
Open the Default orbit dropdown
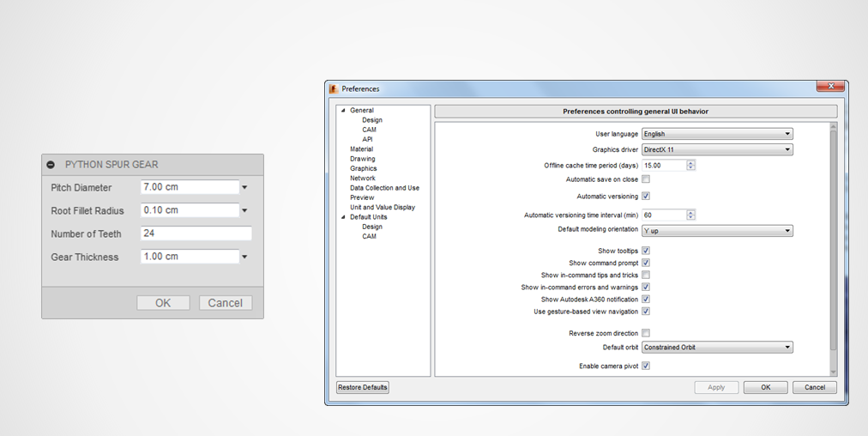click(x=717, y=348)
